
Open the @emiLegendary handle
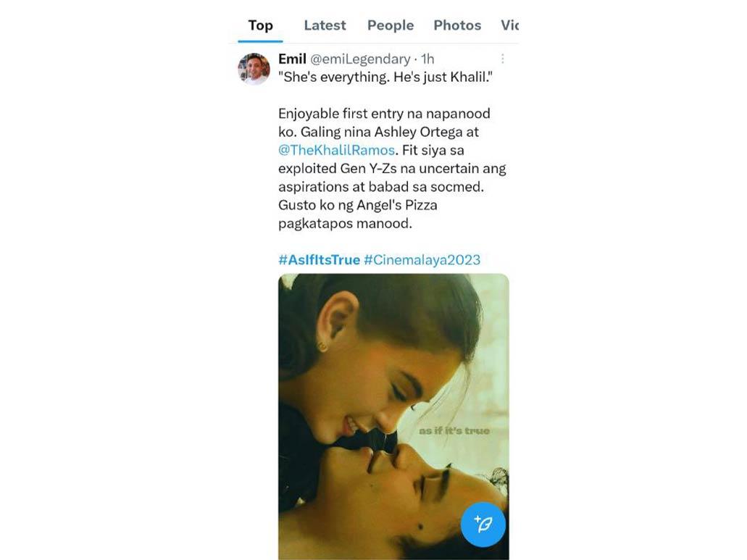pos(360,59)
